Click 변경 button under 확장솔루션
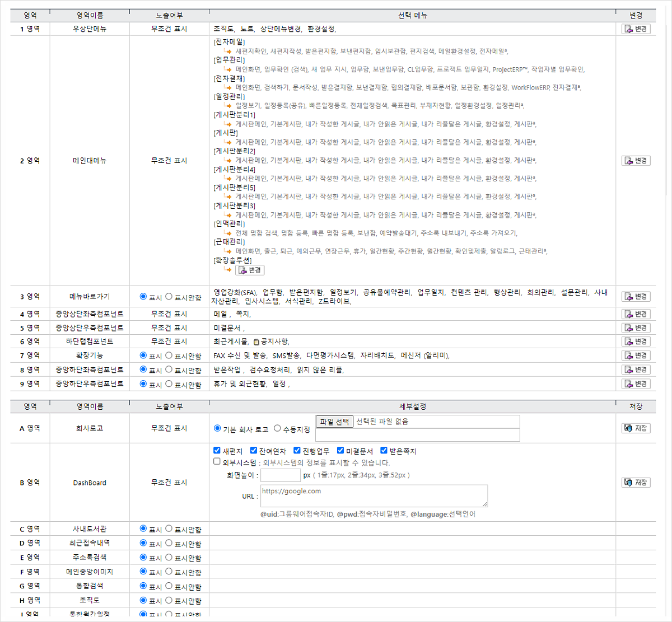This screenshot has height=622, width=672. pos(250,270)
